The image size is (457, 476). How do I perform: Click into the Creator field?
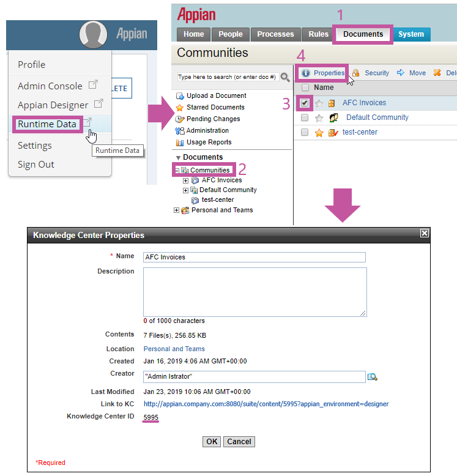(x=255, y=377)
